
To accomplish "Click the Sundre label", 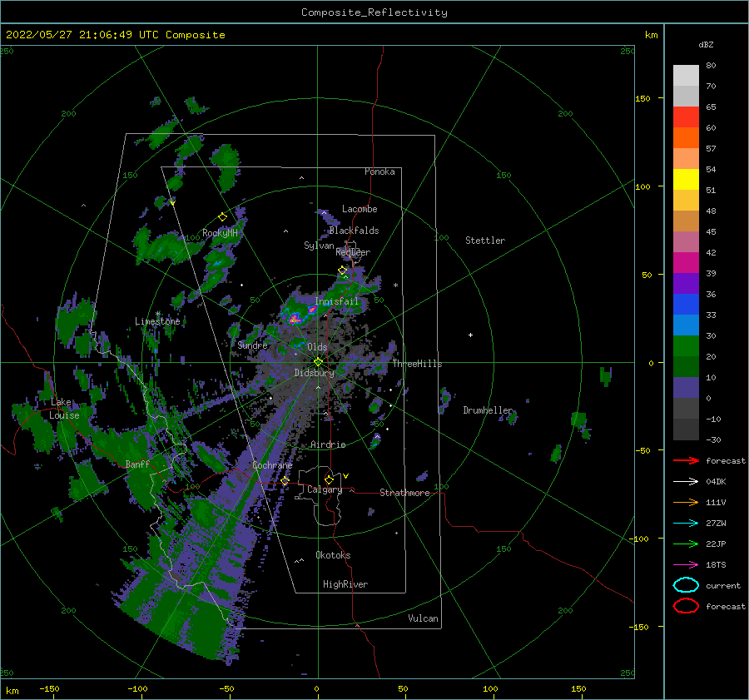I will pyautogui.click(x=253, y=345).
